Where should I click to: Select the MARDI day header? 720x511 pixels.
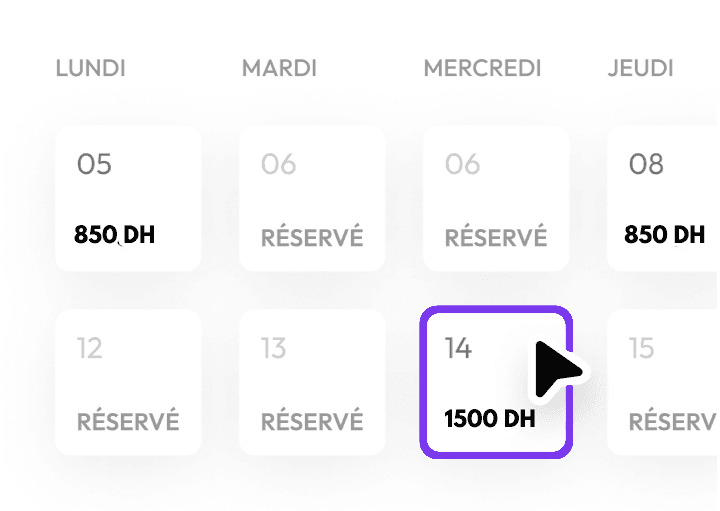(x=279, y=69)
